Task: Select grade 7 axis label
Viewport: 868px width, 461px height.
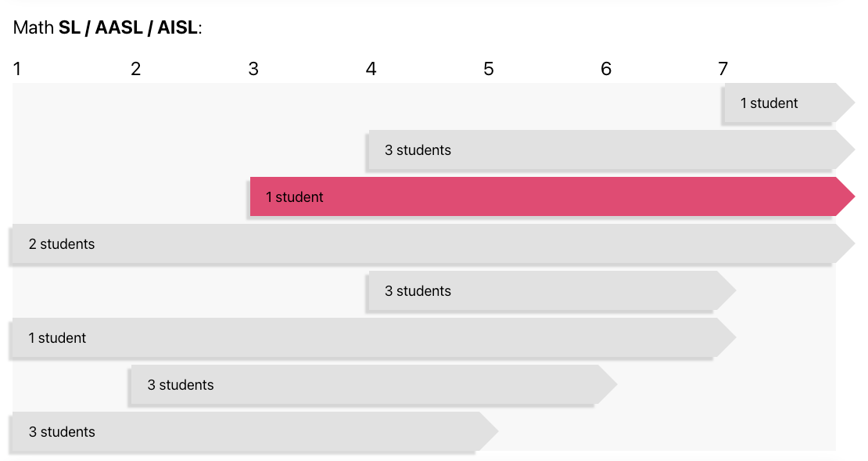Action: coord(723,69)
